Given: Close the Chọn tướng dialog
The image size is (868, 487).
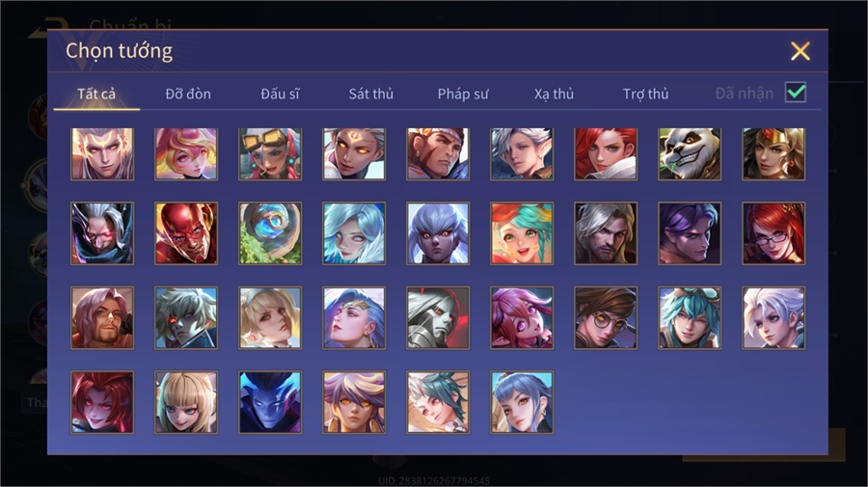Looking at the screenshot, I should tap(800, 51).
